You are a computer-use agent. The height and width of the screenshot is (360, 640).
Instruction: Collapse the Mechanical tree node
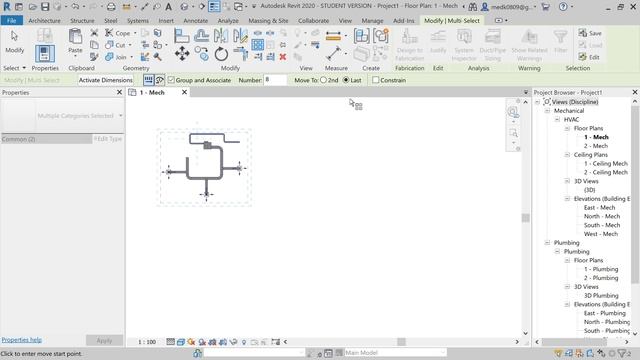point(547,111)
